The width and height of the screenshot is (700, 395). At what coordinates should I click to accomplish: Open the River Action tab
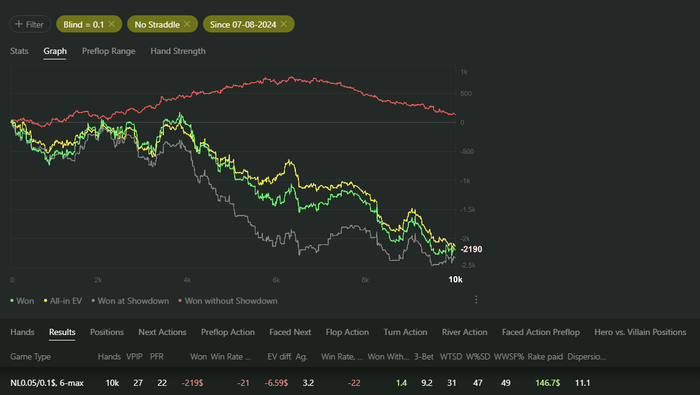coord(464,332)
